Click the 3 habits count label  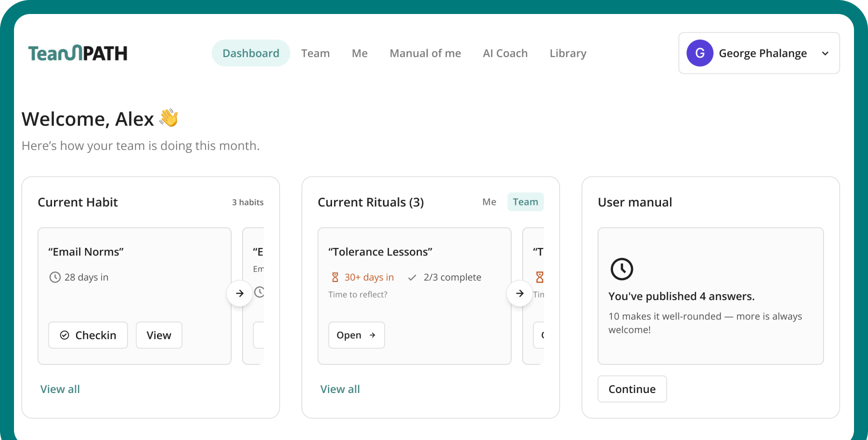[x=247, y=202]
